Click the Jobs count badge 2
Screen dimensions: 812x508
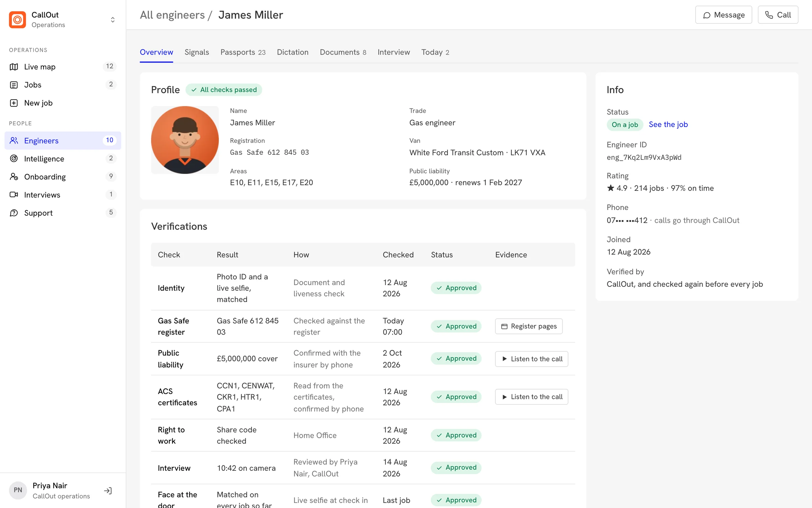[x=111, y=84]
